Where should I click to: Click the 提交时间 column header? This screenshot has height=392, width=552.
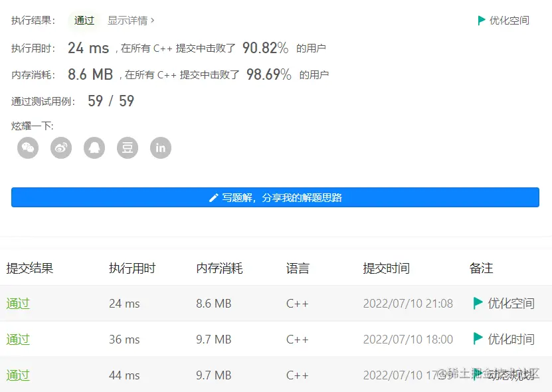(x=386, y=268)
